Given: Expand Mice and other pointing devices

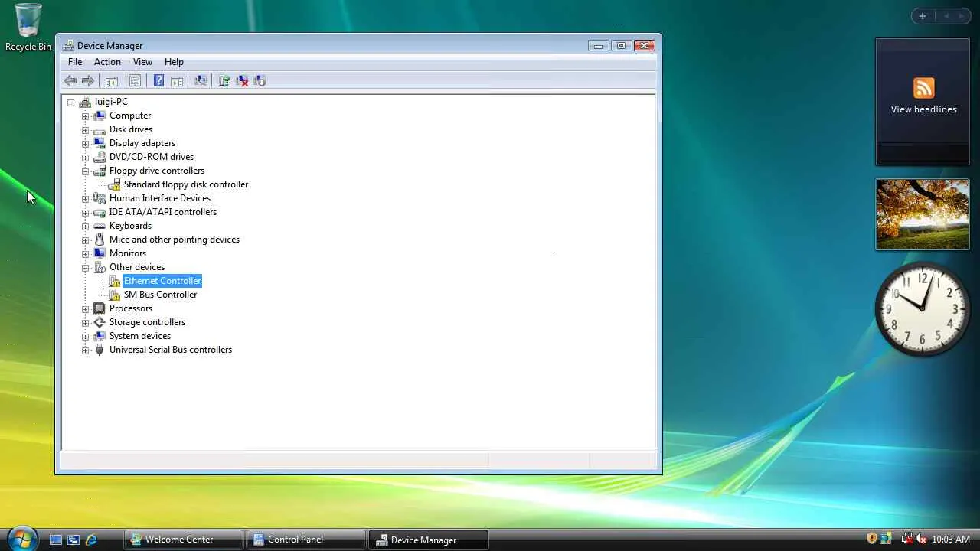Looking at the screenshot, I should point(85,240).
